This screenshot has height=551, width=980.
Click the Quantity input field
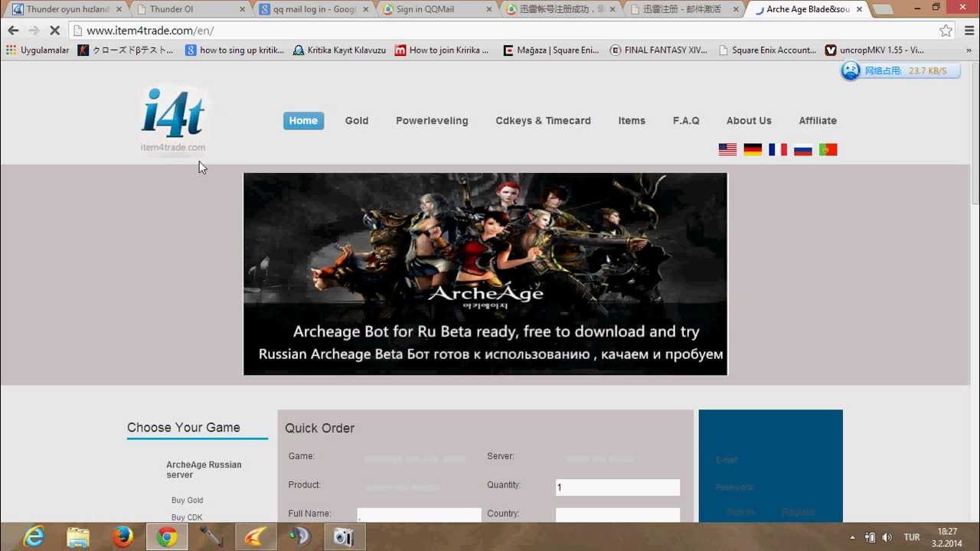click(x=618, y=487)
